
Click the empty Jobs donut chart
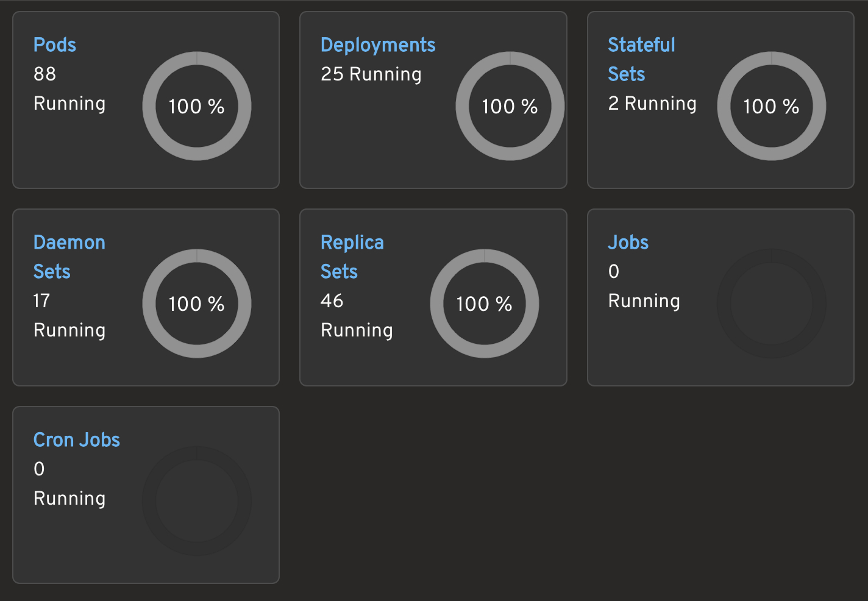[772, 304]
